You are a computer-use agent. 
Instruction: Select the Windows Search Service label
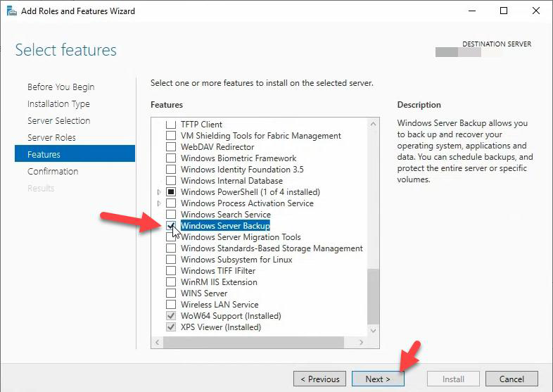click(226, 215)
